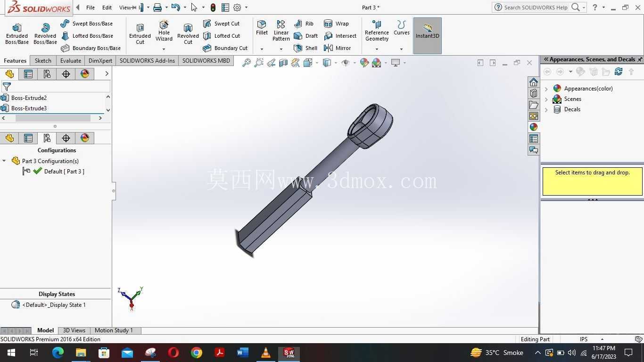Viewport: 644px width, 362px height.
Task: Switch to Motion Study 1 tab
Action: (x=114, y=330)
